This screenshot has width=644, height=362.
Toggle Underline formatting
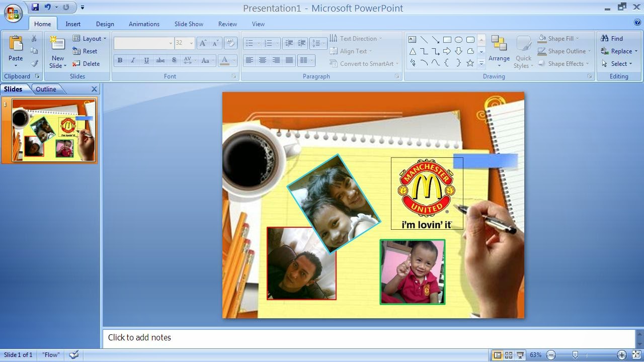[x=146, y=60]
